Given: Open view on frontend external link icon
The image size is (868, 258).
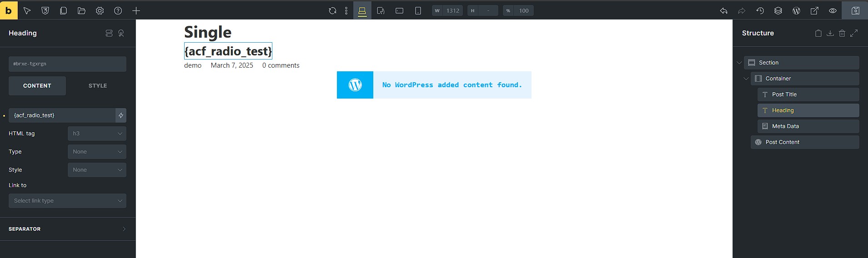Looking at the screenshot, I should (814, 10).
